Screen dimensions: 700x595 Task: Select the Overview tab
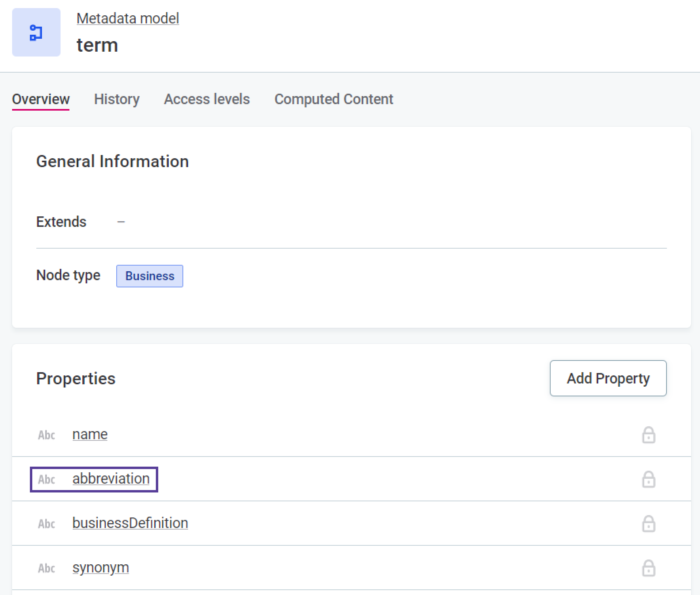[x=40, y=99]
